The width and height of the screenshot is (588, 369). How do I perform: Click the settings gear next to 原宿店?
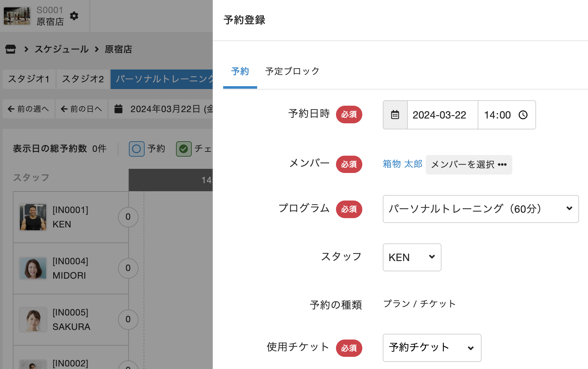(x=74, y=16)
